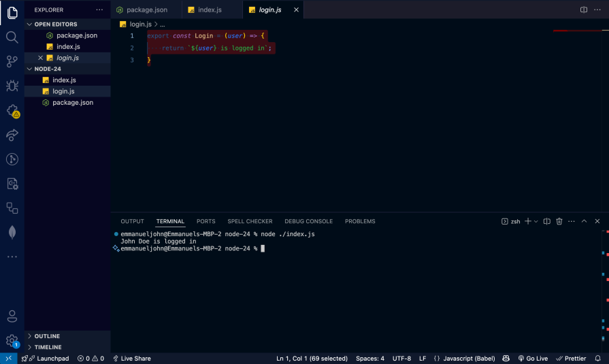This screenshot has width=609, height=364.
Task: Open the DEBUG CONSOLE panel tab
Action: tap(309, 221)
